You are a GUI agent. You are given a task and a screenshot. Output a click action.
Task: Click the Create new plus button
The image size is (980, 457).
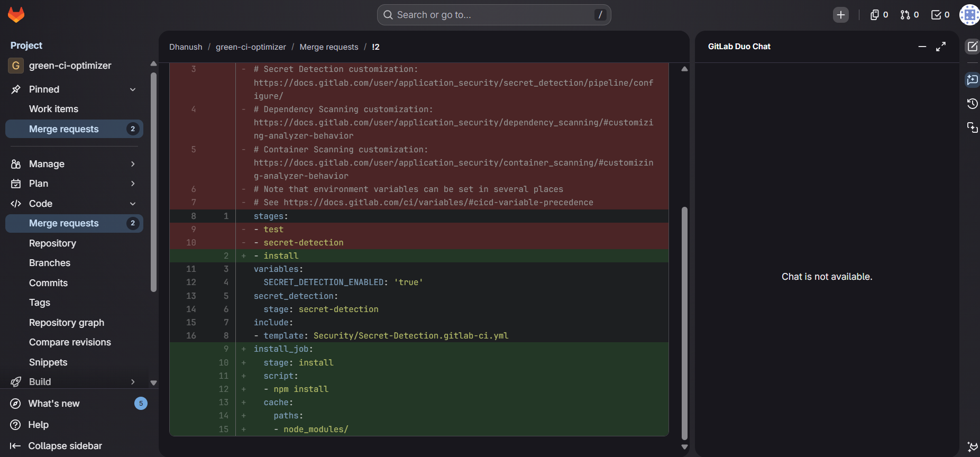(841, 15)
